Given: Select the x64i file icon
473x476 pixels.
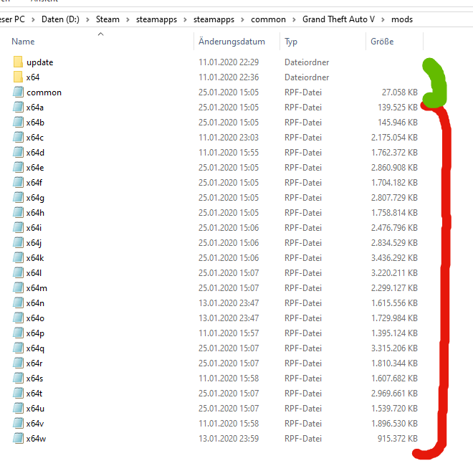Looking at the screenshot, I should click(x=18, y=227).
